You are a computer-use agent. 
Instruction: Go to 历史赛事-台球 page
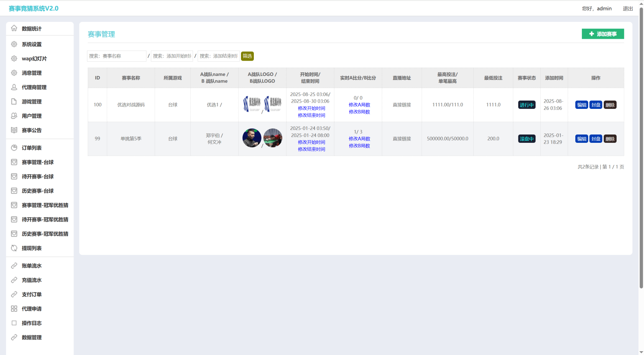37,191
